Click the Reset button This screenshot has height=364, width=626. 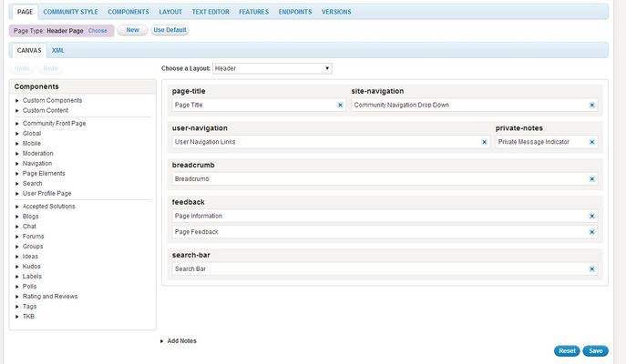click(x=567, y=351)
